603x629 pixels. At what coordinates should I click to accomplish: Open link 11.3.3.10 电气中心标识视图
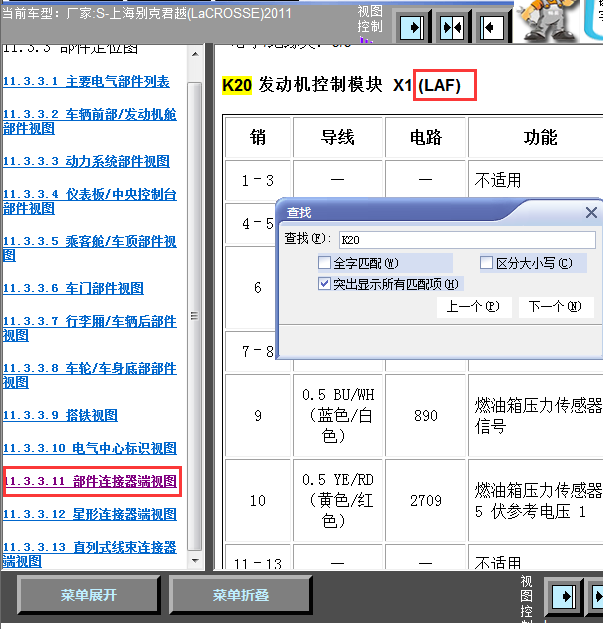(x=89, y=448)
